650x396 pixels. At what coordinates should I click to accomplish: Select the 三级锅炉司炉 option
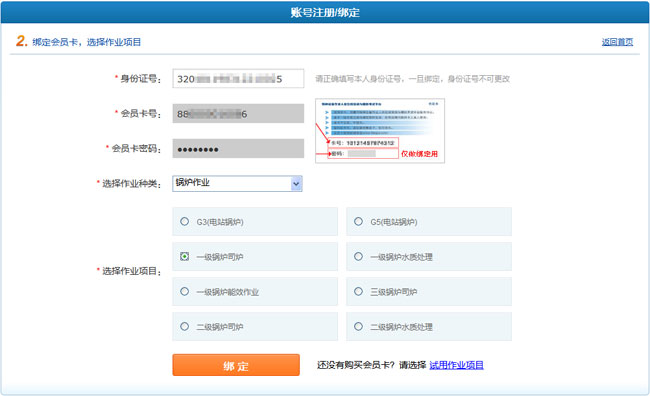(x=359, y=292)
